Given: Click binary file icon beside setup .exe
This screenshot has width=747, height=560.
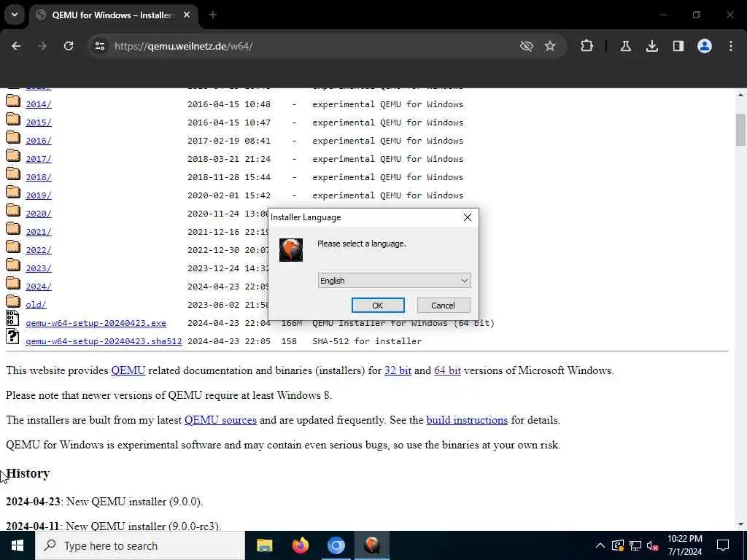Looking at the screenshot, I should [x=12, y=318].
